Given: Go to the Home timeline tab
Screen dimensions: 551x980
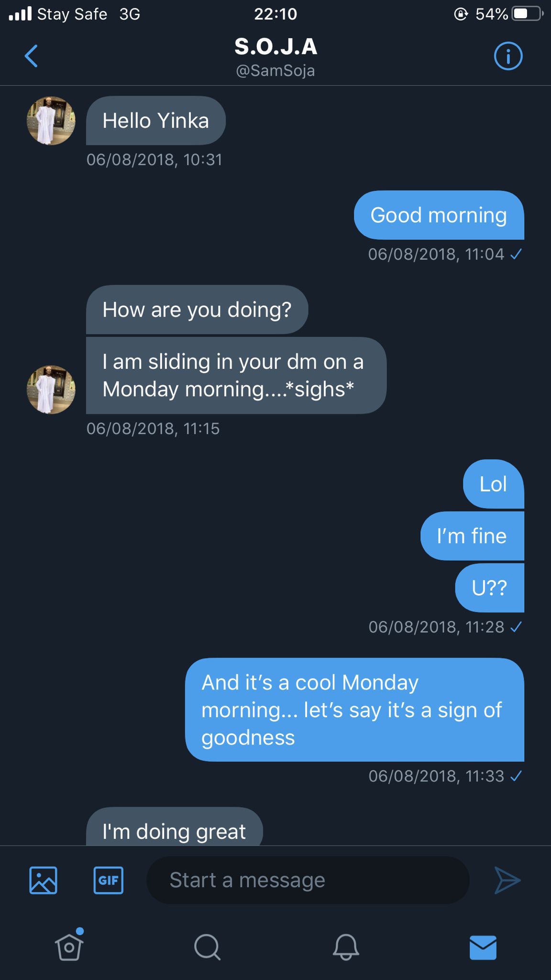Looking at the screenshot, I should tap(69, 947).
